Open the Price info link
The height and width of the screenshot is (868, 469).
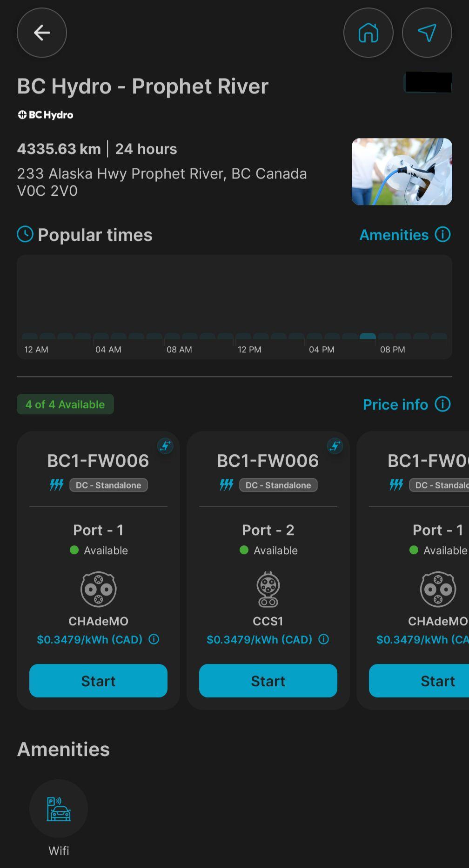coord(395,404)
